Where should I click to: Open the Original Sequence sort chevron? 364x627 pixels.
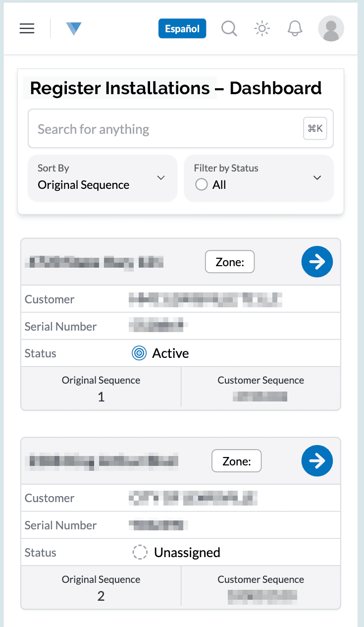[161, 177]
